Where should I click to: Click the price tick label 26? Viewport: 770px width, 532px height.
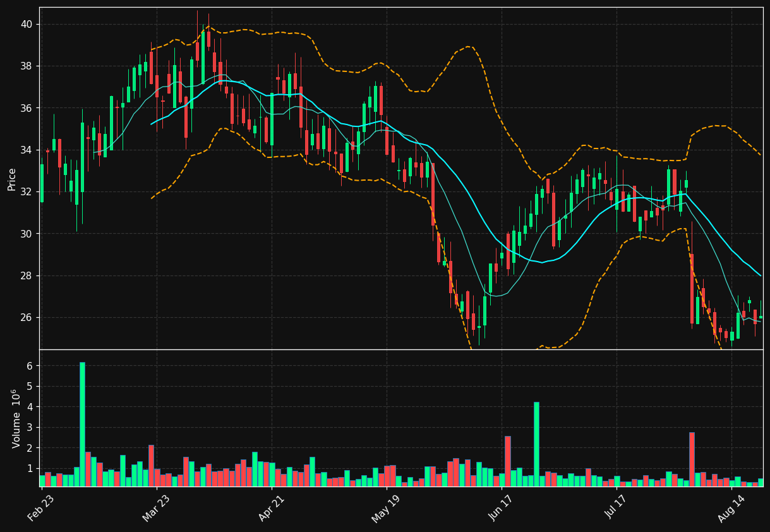click(27, 317)
